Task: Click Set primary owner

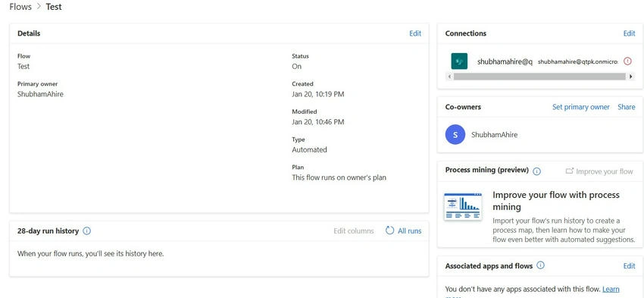Action: point(581,107)
